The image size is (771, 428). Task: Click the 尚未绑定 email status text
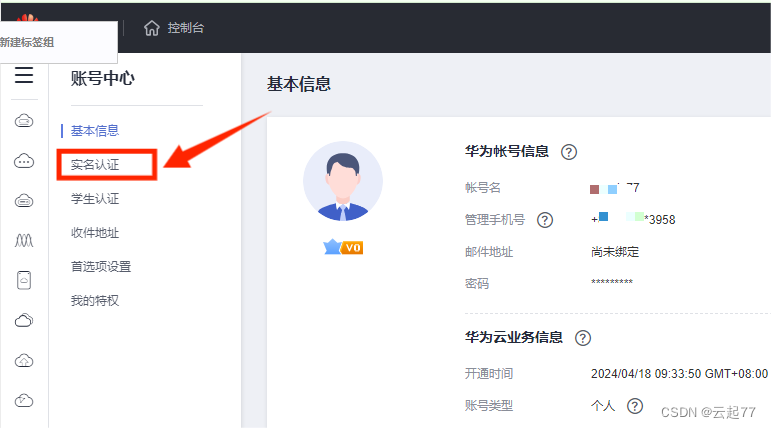615,252
